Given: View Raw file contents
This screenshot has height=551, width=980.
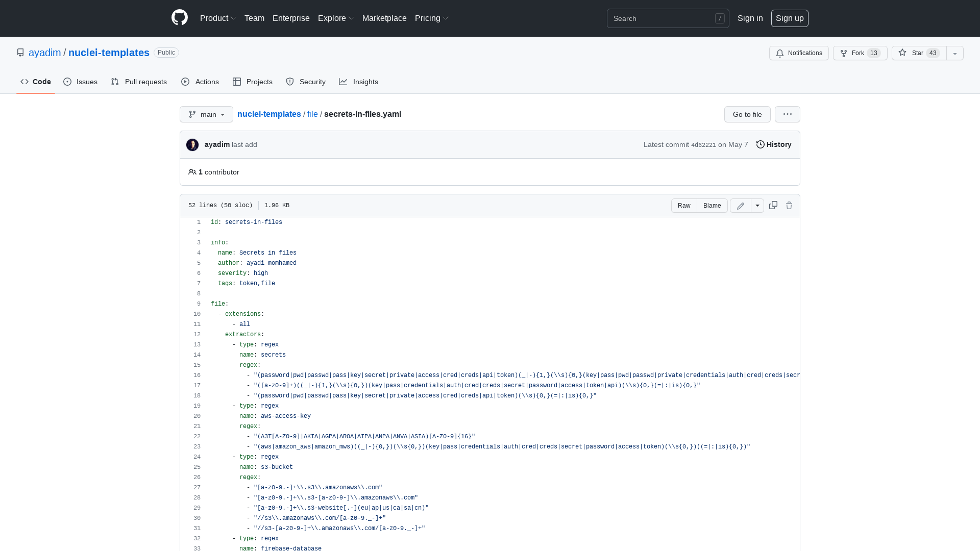Looking at the screenshot, I should point(684,206).
